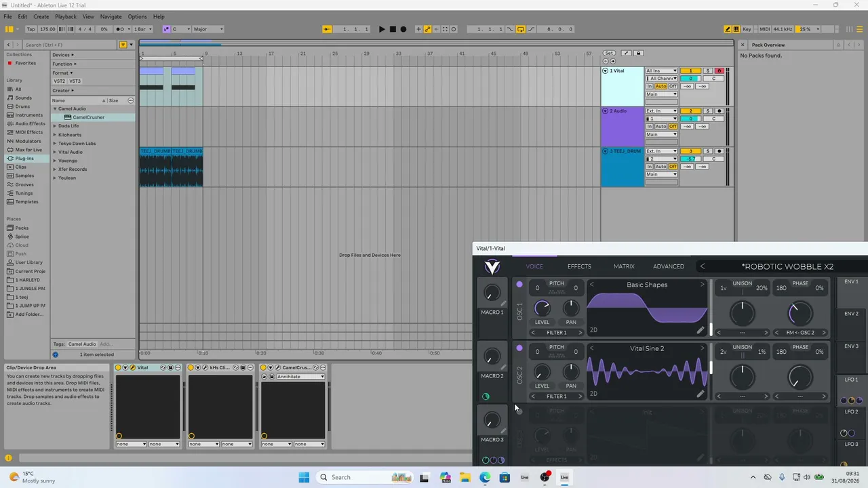Set 2 Audio monitoring to Auto
The width and height of the screenshot is (868, 488).
[x=661, y=126]
